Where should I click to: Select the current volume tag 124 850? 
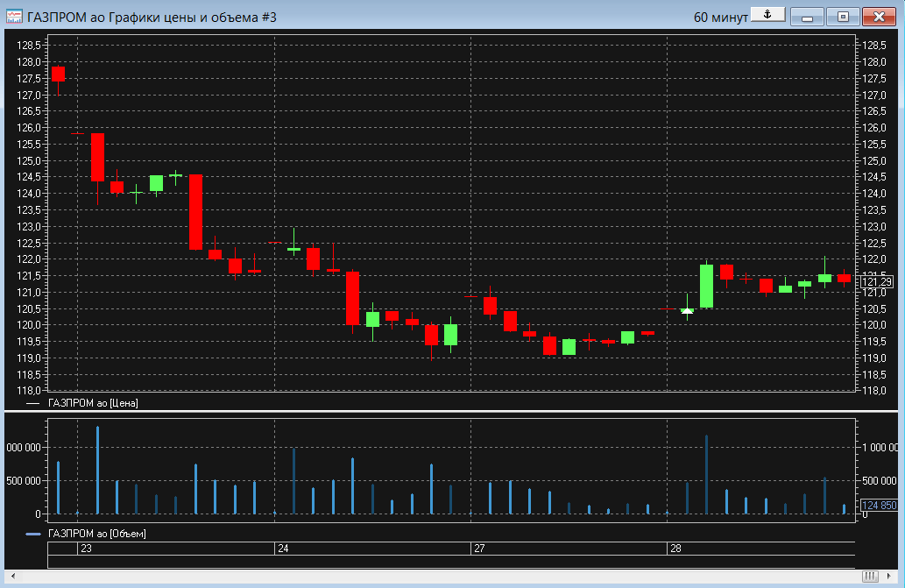tap(879, 506)
